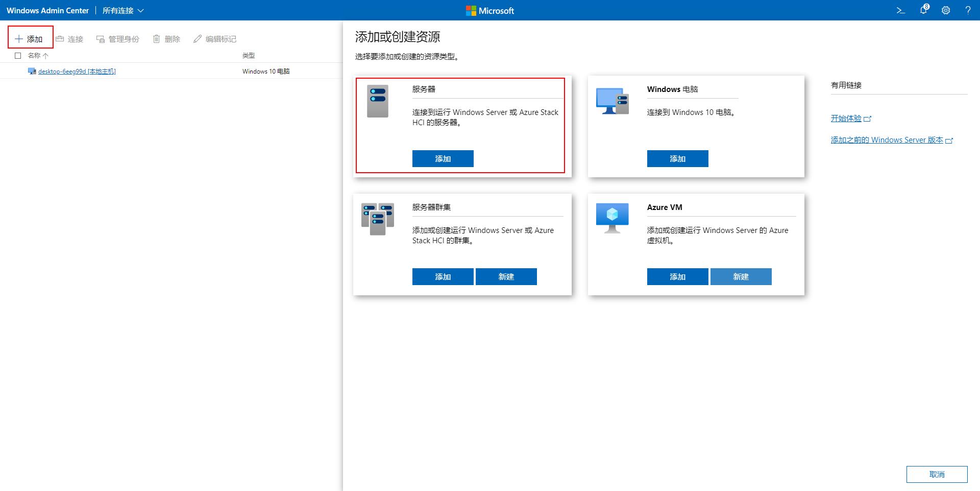Click the 添加或创建资源 panel heading
Viewport: 980px width, 491px height.
click(398, 37)
